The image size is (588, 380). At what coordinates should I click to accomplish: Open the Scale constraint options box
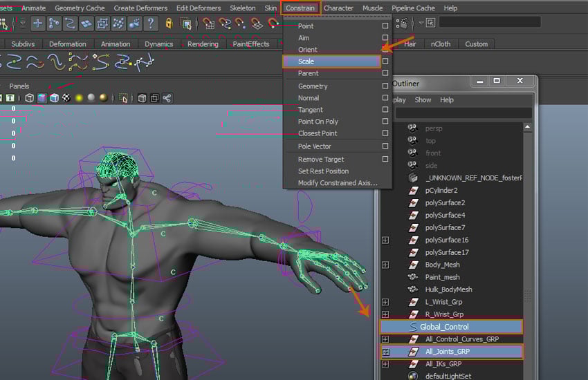point(385,61)
